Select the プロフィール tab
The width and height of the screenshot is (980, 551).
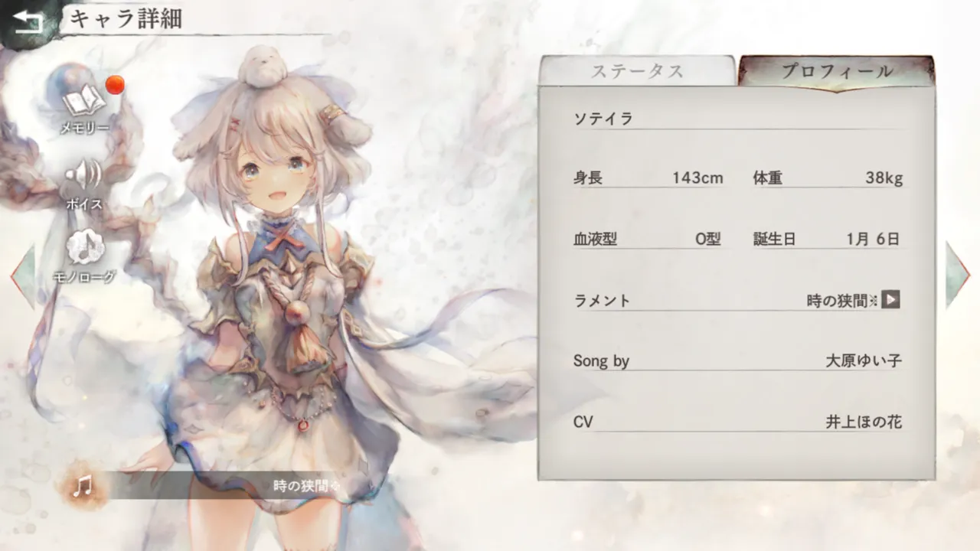click(836, 72)
